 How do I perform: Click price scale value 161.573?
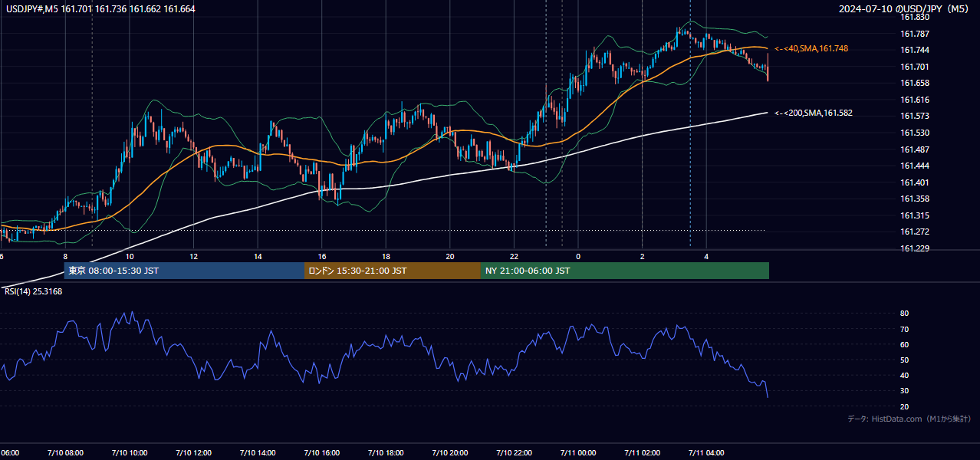(915, 116)
